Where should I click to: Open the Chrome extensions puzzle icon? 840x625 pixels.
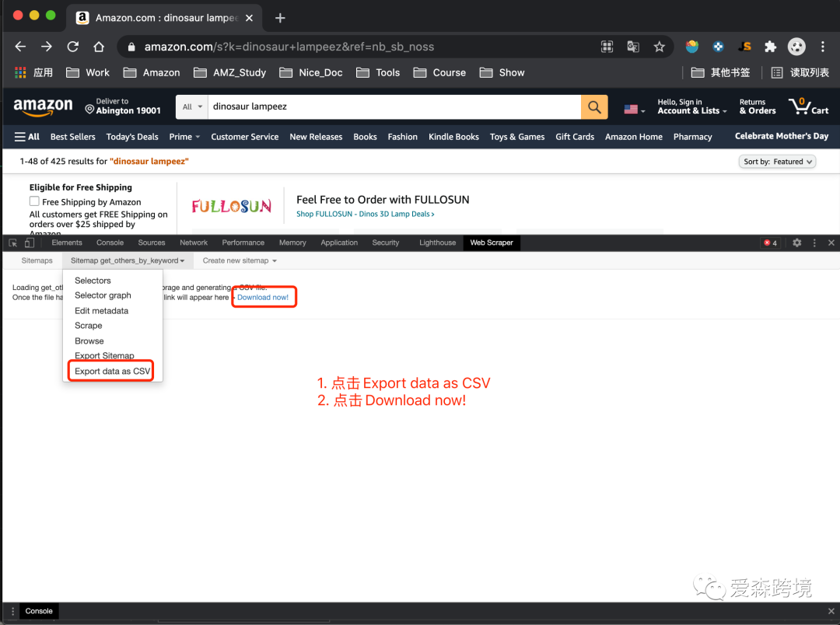pos(770,47)
